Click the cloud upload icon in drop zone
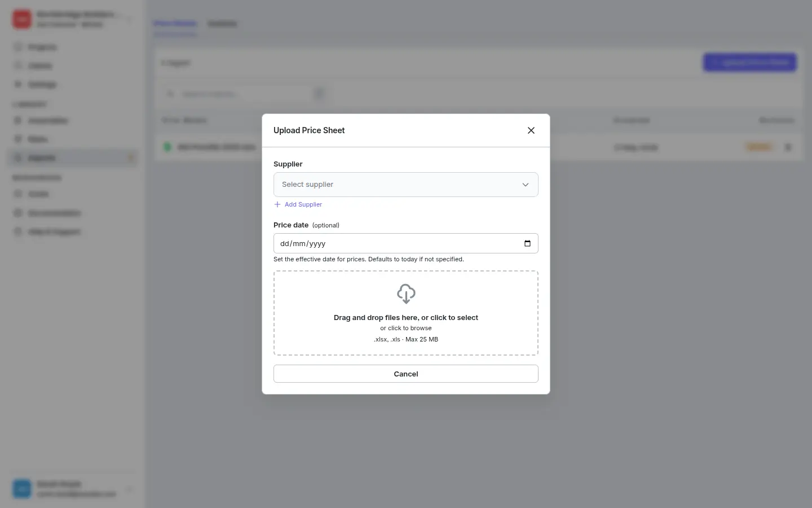Image resolution: width=812 pixels, height=508 pixels. (406, 294)
